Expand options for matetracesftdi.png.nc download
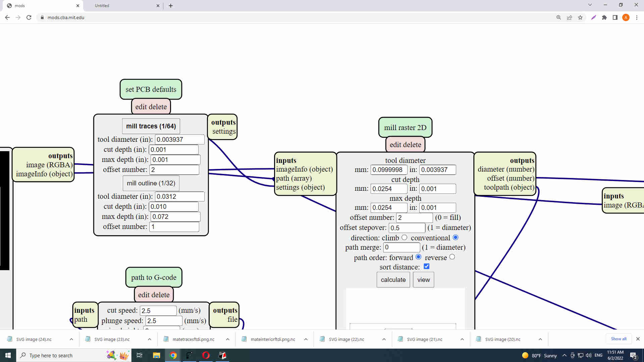The height and width of the screenshot is (362, 644). [x=228, y=339]
